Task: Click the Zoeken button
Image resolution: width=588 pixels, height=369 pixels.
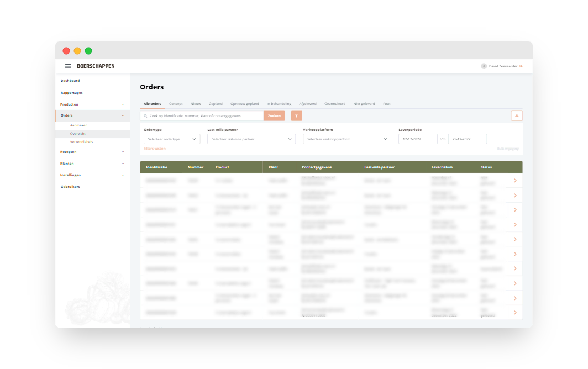Action: [x=274, y=116]
